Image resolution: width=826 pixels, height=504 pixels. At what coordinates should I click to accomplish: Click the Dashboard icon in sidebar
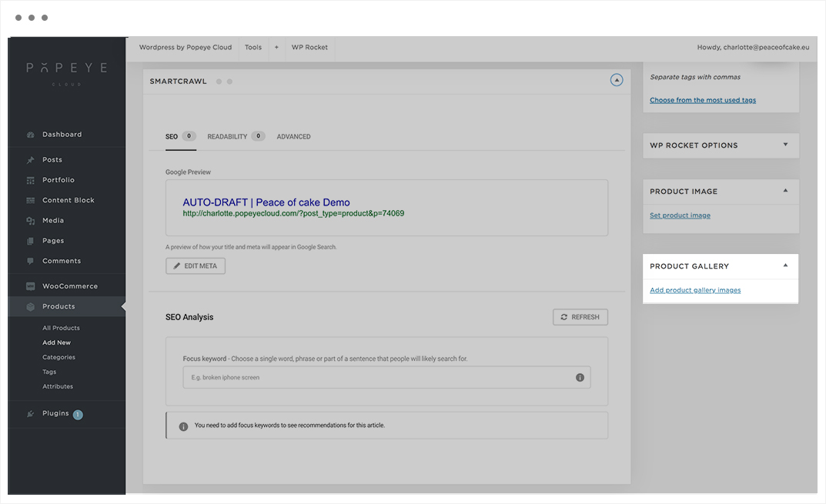[x=31, y=135]
